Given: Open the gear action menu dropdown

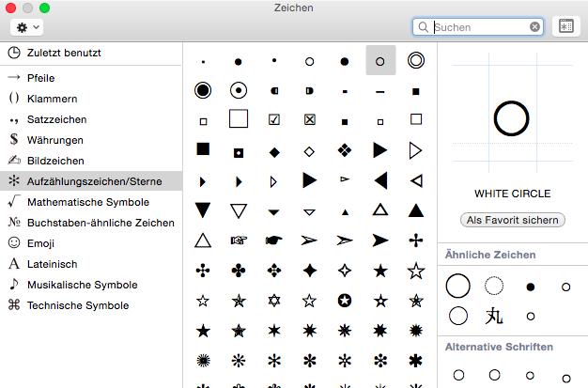Looking at the screenshot, I should 27,27.
